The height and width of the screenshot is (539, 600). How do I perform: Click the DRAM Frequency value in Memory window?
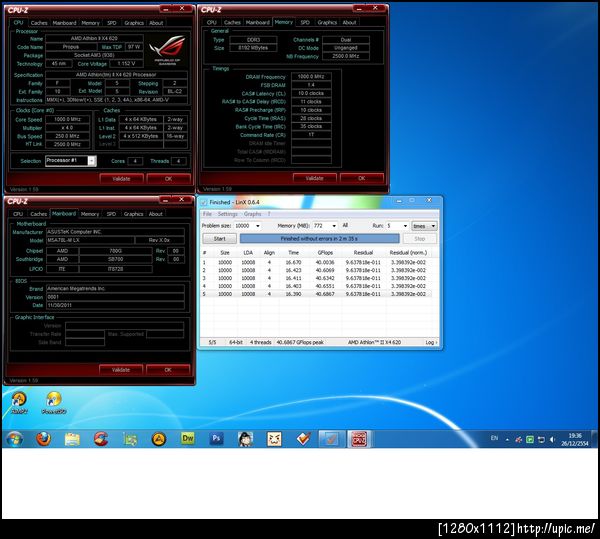tap(311, 77)
